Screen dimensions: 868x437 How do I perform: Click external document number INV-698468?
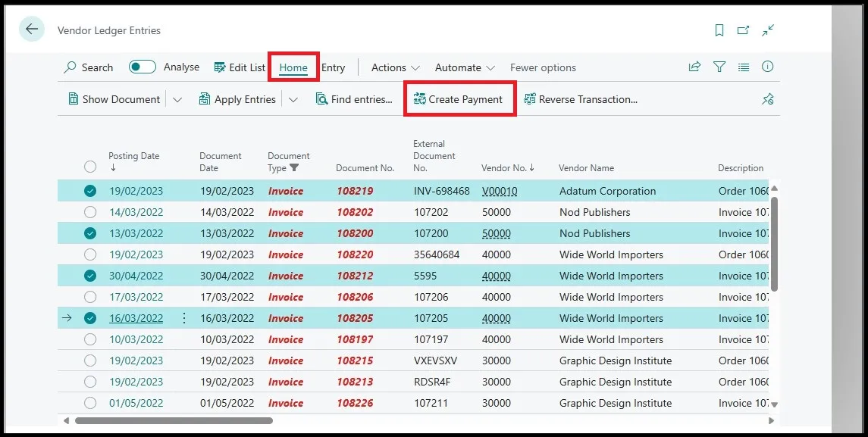click(442, 191)
